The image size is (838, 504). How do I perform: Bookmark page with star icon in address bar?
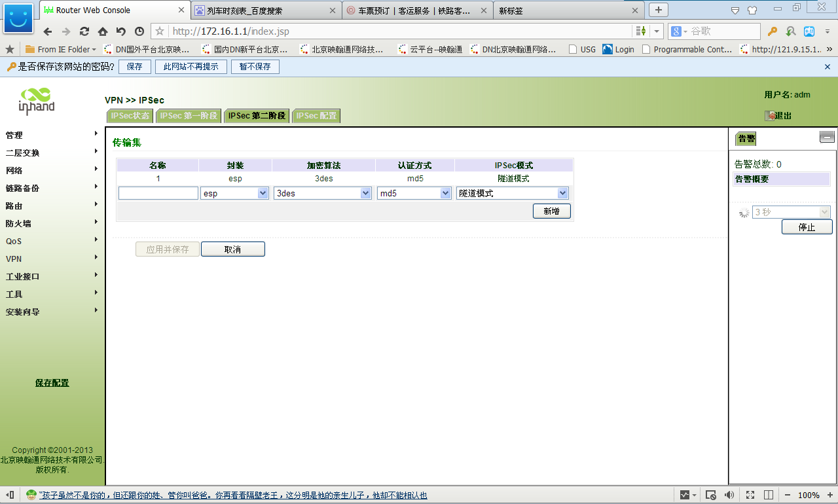click(x=160, y=31)
